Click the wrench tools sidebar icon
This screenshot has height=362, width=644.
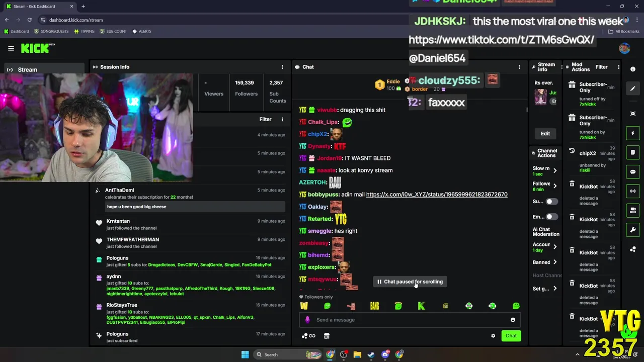[633, 230]
